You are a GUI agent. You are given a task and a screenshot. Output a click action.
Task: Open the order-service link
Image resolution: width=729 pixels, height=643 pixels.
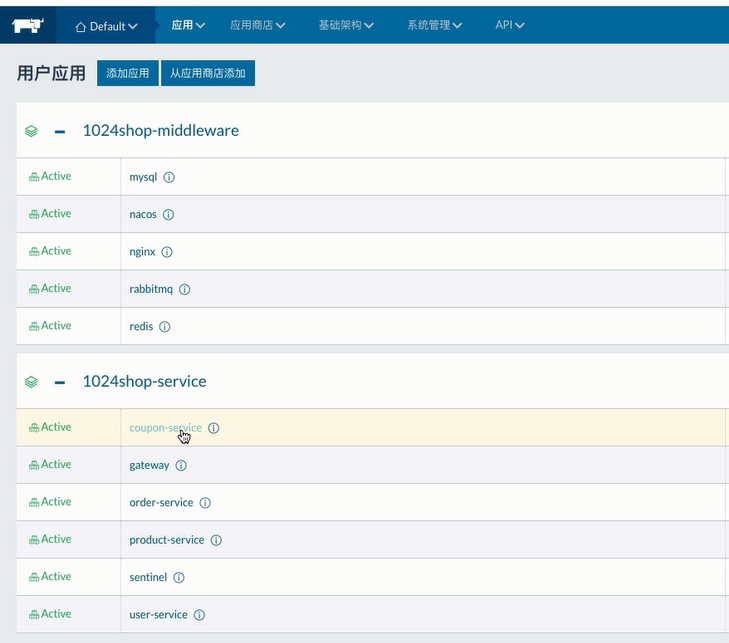point(161,503)
